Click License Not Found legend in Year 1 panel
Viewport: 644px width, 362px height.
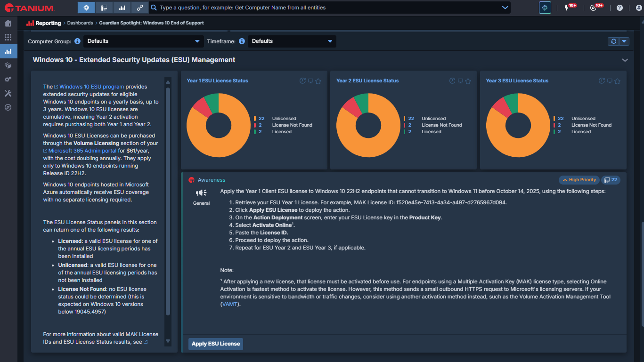click(x=292, y=125)
